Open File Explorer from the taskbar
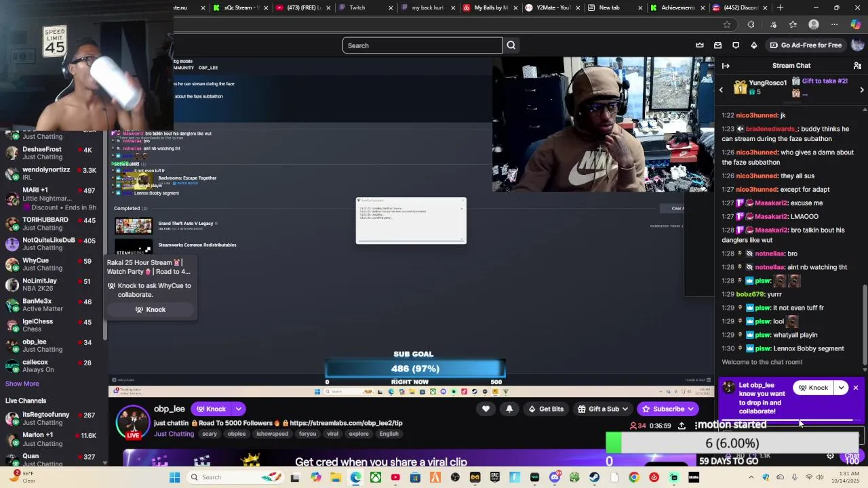Viewport: 868px width, 488px height. click(x=335, y=477)
